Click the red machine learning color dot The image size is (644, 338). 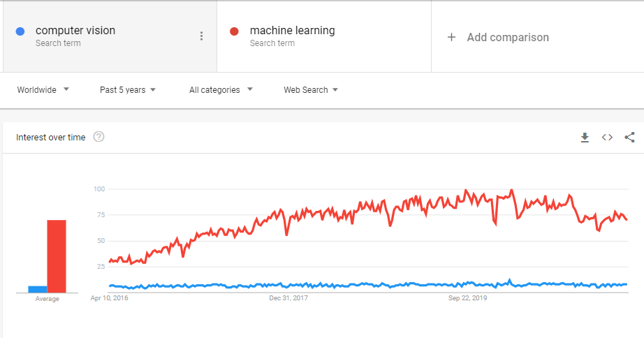coord(234,31)
